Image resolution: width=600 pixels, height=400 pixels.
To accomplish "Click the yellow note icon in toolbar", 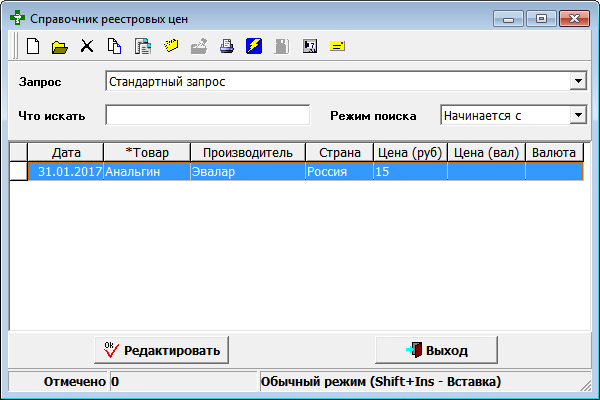I will point(337,46).
